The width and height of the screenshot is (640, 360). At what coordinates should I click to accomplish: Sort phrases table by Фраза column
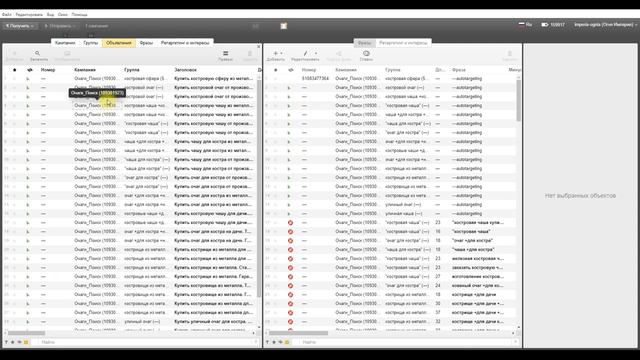click(459, 70)
